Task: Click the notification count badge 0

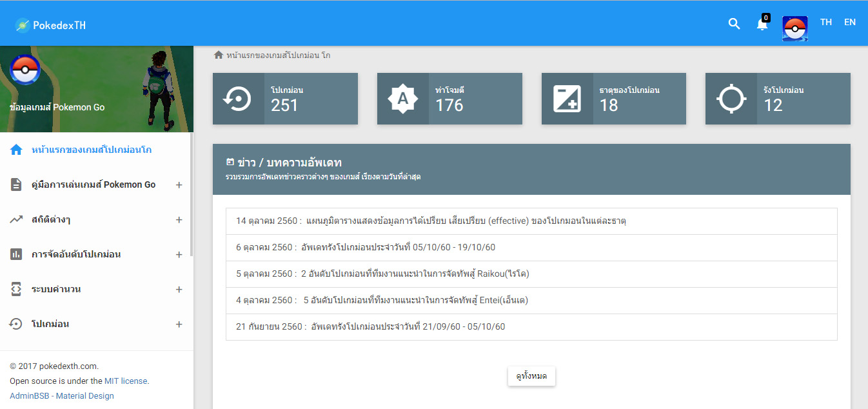Action: [x=766, y=17]
